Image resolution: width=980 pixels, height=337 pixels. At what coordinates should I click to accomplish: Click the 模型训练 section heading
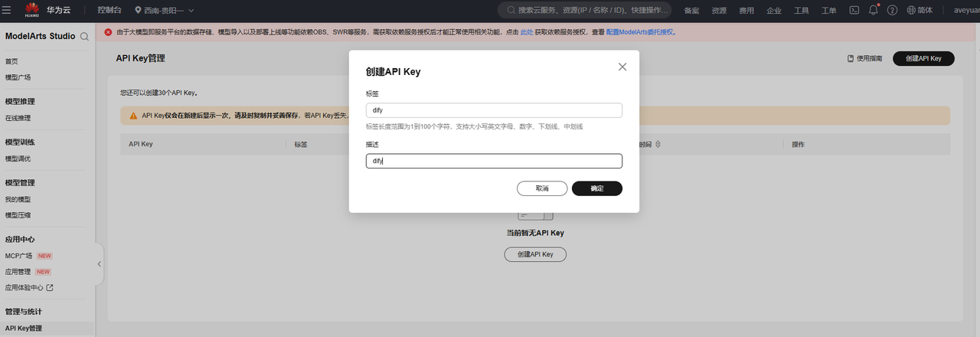[x=20, y=142]
